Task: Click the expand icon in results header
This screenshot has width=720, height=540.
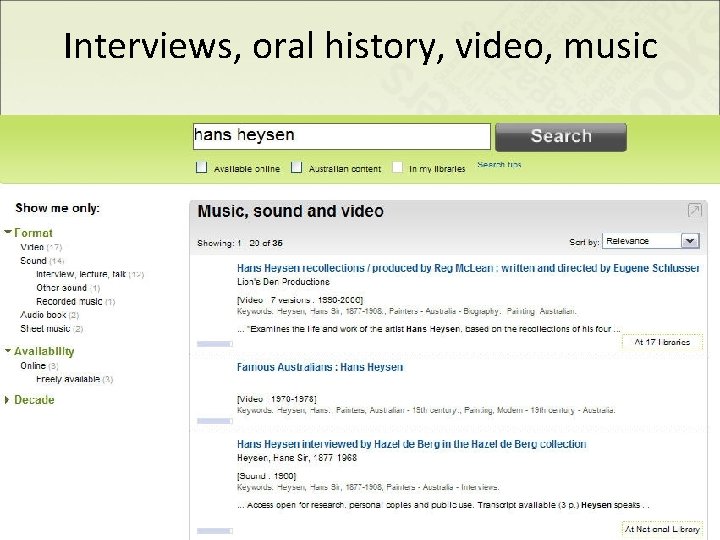Action: point(694,210)
